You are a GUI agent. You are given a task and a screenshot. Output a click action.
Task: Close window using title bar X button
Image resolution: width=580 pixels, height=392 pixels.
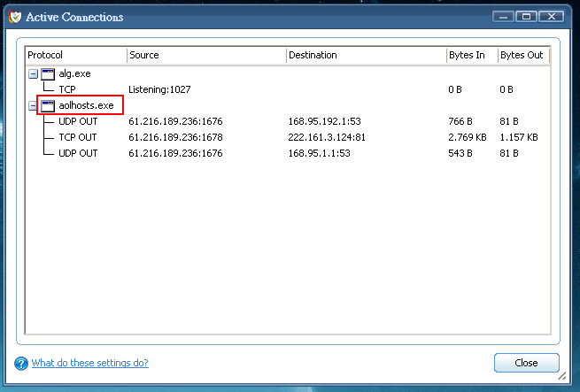(x=552, y=17)
